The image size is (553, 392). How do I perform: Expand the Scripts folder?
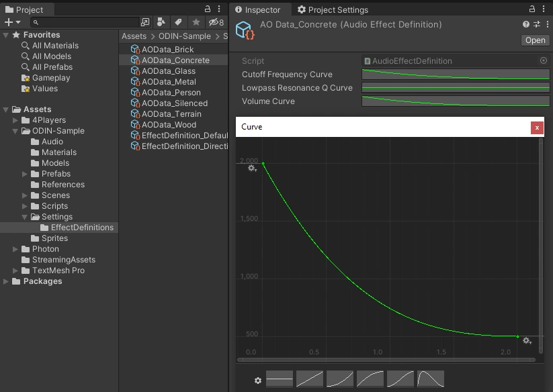coord(25,206)
